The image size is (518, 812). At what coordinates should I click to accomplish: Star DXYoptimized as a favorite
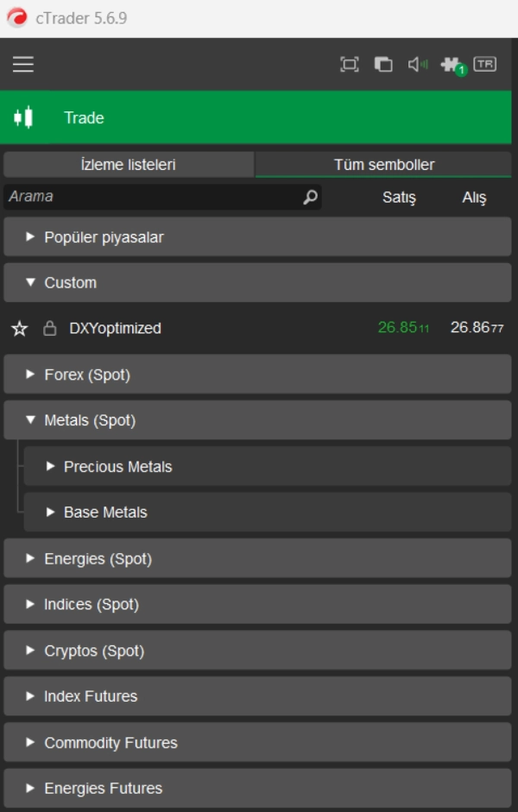tap(20, 329)
